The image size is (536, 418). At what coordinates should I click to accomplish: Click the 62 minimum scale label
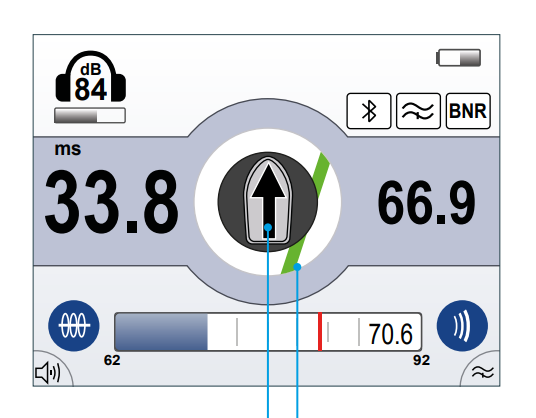[x=112, y=360]
